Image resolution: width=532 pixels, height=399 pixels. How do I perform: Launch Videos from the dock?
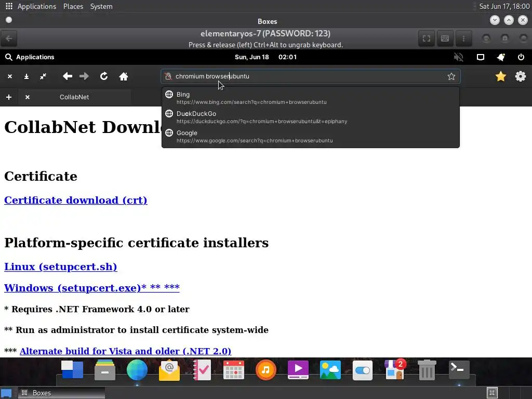click(x=298, y=370)
